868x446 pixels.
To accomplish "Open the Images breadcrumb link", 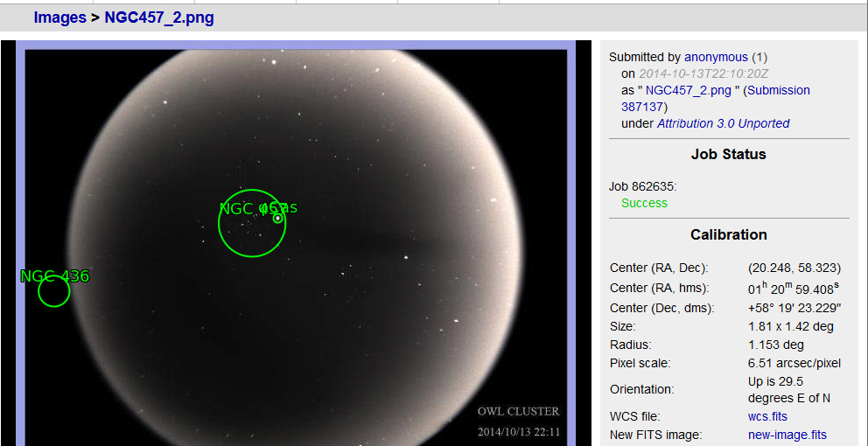I will [59, 17].
